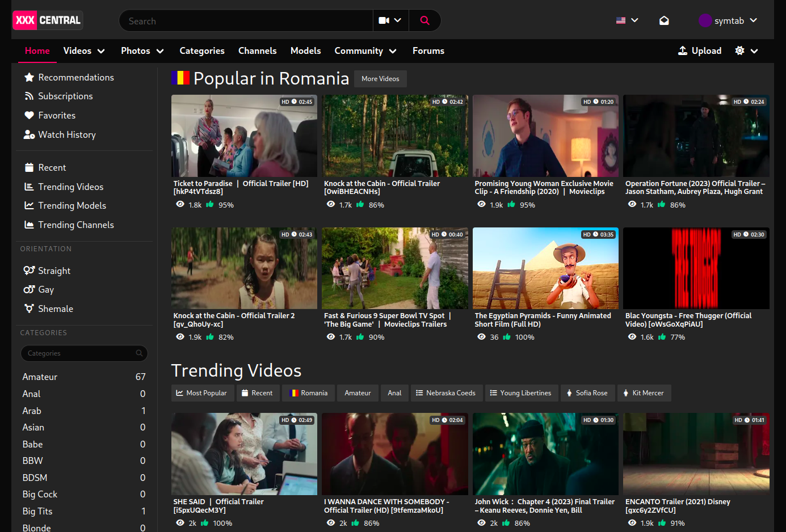Click the Trending Channels chart icon
Screen dimensions: 786x532
pyautogui.click(x=29, y=225)
